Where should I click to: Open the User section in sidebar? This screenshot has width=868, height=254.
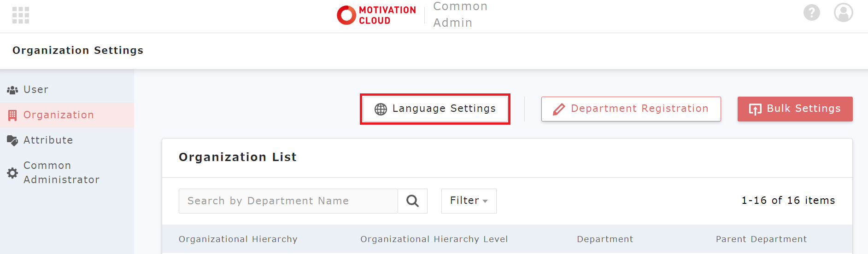tap(36, 90)
